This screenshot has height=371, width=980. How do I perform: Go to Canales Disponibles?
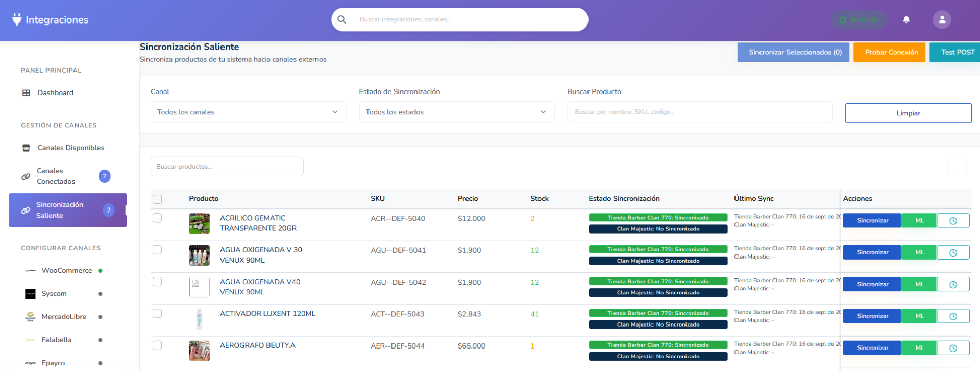(68, 148)
